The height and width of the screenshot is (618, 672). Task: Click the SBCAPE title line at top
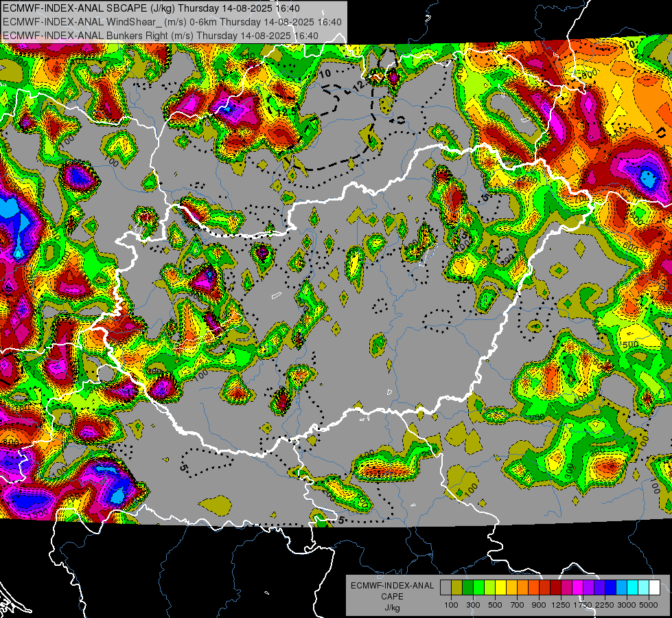click(151, 8)
